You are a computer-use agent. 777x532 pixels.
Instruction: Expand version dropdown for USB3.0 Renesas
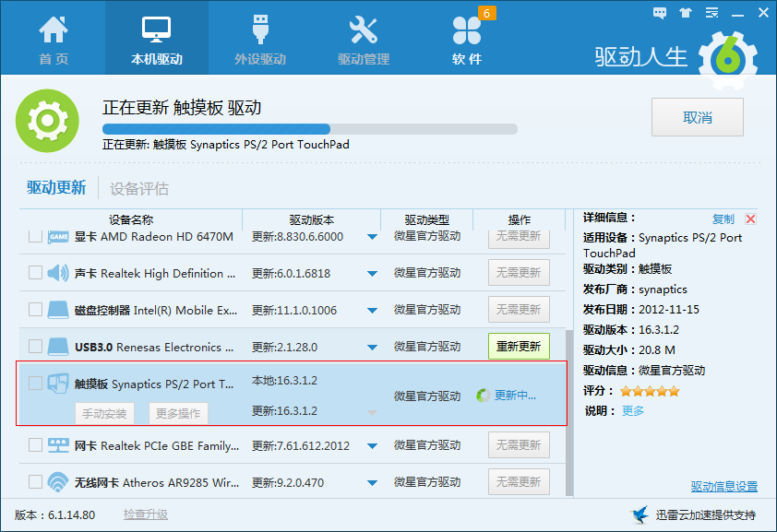[x=372, y=348]
